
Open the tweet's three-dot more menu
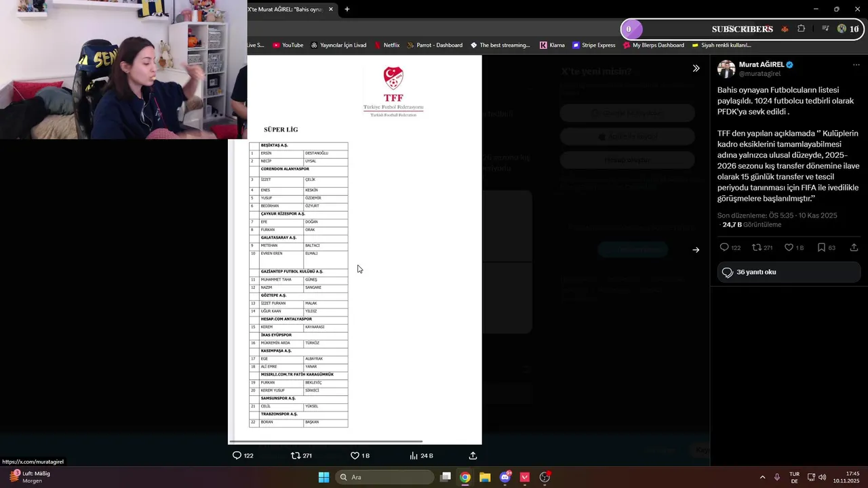[x=856, y=64]
